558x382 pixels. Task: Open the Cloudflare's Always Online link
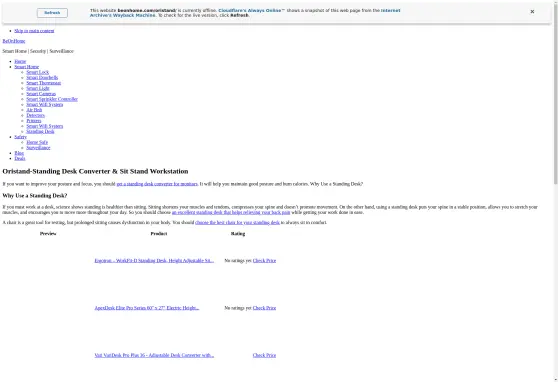click(251, 11)
